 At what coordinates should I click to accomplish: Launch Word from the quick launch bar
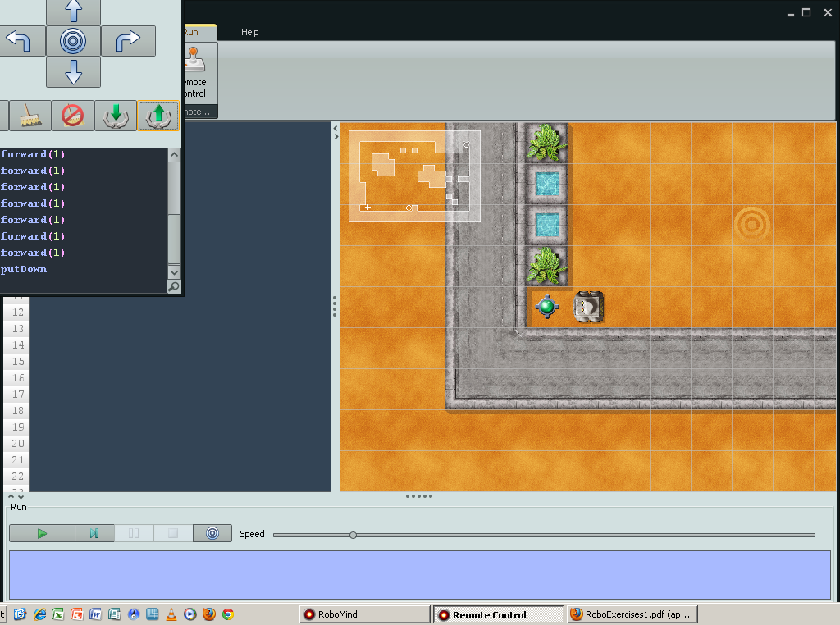[95, 614]
